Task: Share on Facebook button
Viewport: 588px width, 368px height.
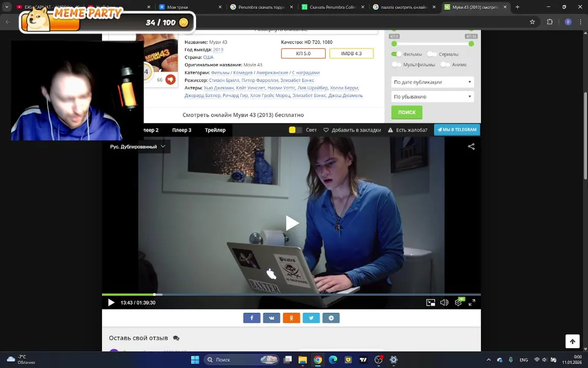Action: [x=252, y=318]
